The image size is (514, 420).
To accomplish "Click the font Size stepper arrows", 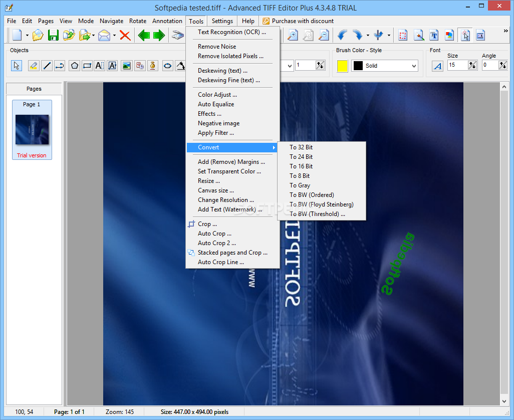I will click(472, 65).
